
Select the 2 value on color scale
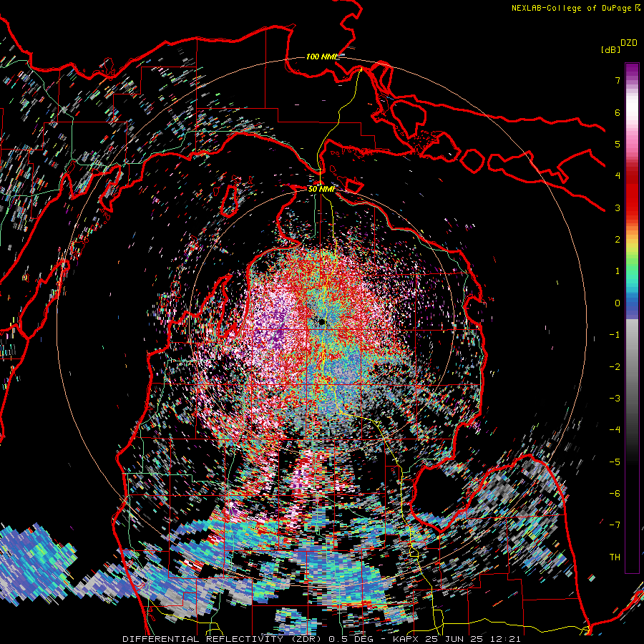point(618,240)
